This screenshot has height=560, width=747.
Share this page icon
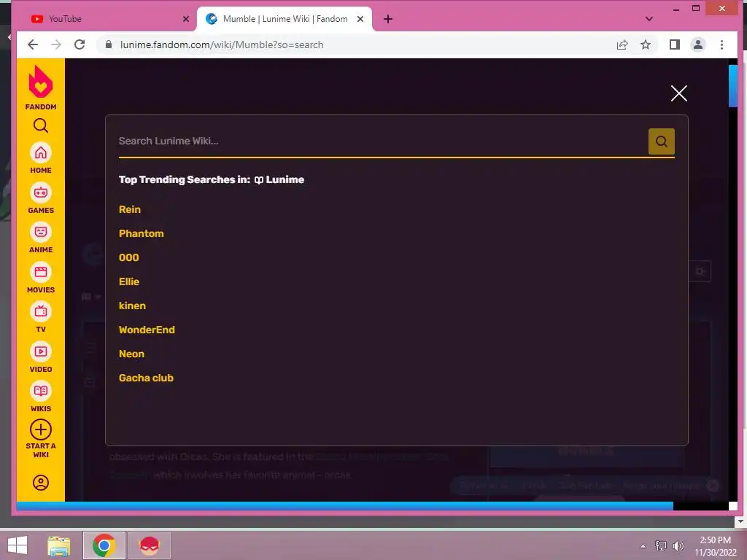point(622,44)
